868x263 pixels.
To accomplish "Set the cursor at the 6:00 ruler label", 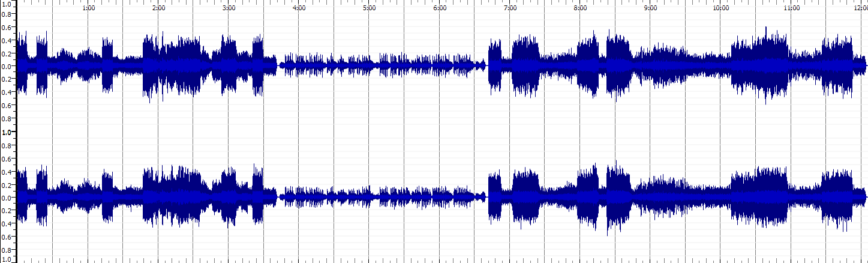I will [x=440, y=8].
